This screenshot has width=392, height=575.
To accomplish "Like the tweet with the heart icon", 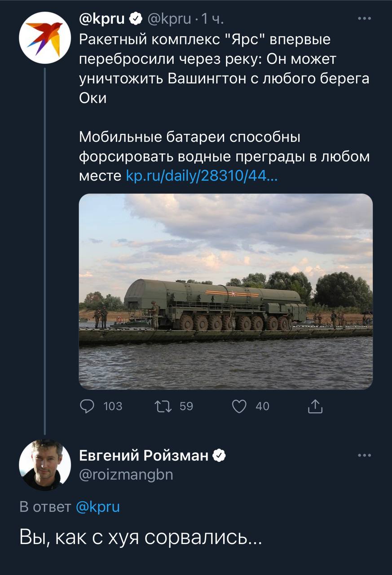I will pos(239,406).
